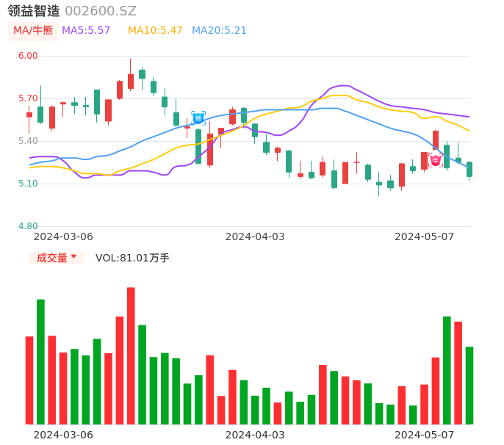Click the 2024-04-03 date on price chart
The width and height of the screenshot is (504, 445).
point(254,236)
